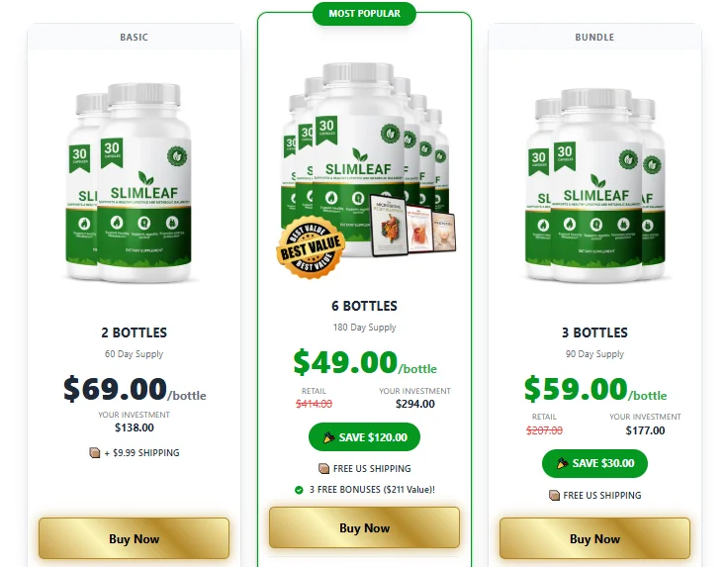Click Buy Now under 6 Bottles package
728x567 pixels.
point(364,528)
